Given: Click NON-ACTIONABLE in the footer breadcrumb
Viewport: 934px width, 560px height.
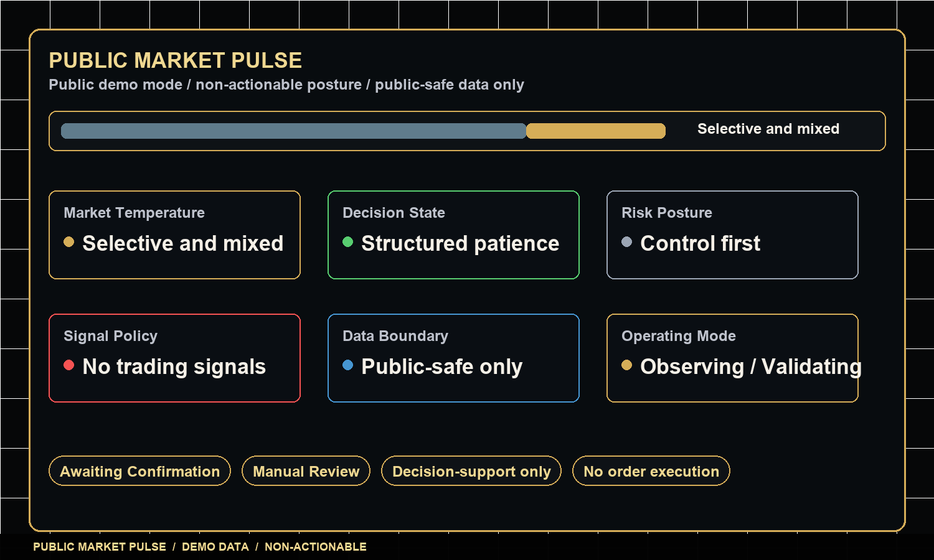Looking at the screenshot, I should point(316,547).
